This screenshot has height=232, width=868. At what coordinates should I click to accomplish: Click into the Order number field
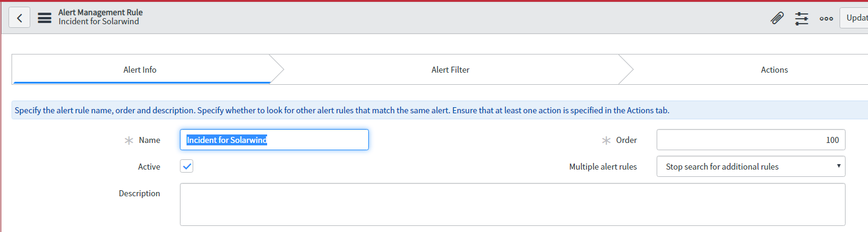751,140
